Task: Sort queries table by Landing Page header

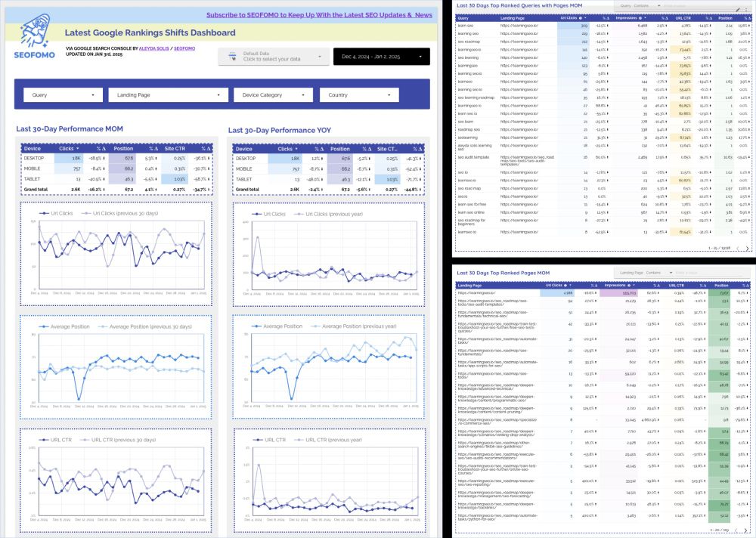Action: 513,18
